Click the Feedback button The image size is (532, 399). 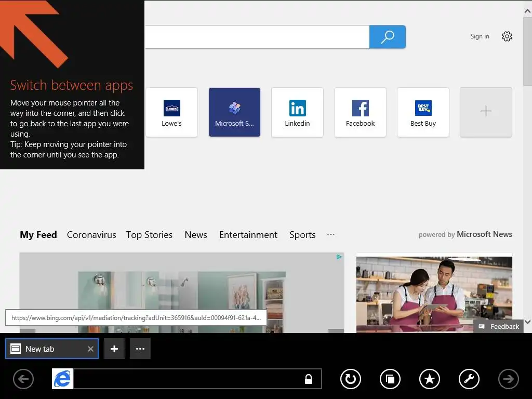tap(498, 326)
